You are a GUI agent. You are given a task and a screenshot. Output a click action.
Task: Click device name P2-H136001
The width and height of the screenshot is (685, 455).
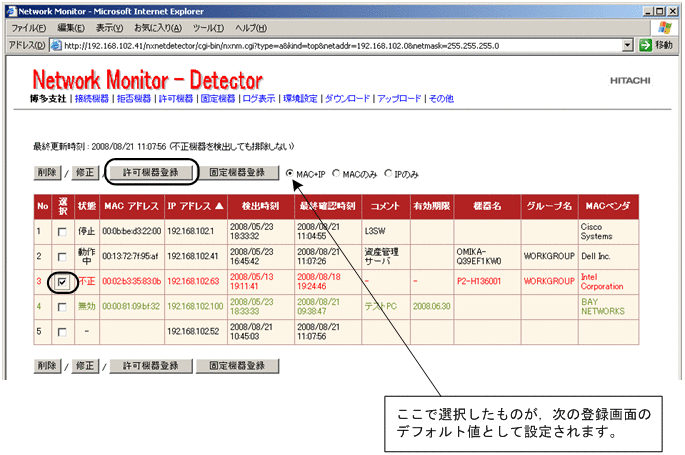point(479,282)
